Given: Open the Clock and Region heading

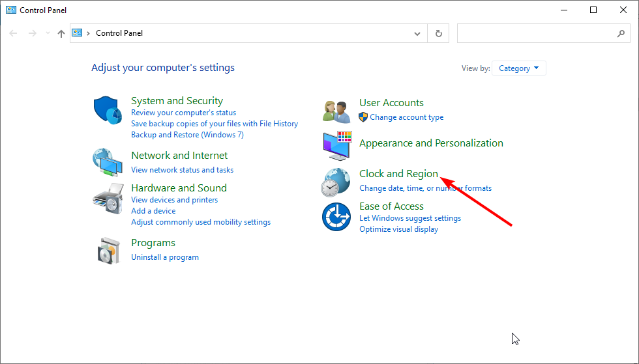Looking at the screenshot, I should (398, 173).
